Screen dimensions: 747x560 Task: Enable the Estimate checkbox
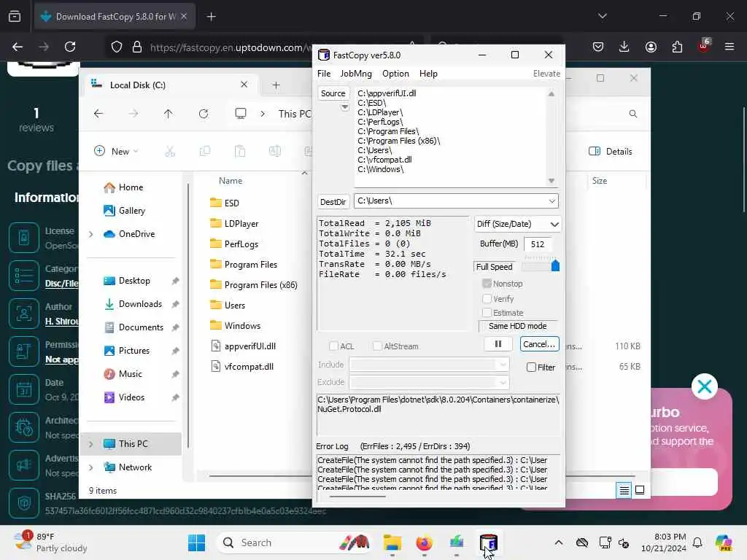pos(487,312)
